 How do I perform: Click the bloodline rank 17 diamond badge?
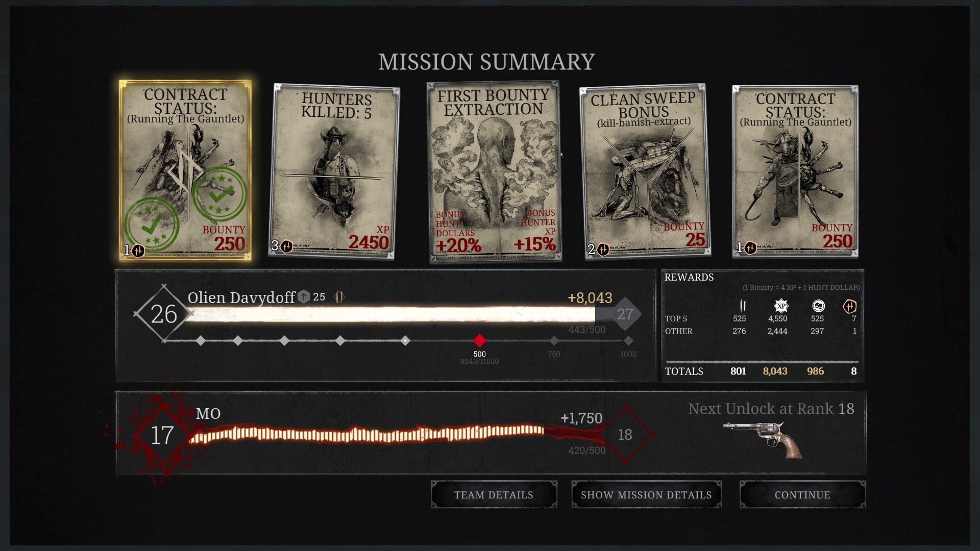point(162,435)
